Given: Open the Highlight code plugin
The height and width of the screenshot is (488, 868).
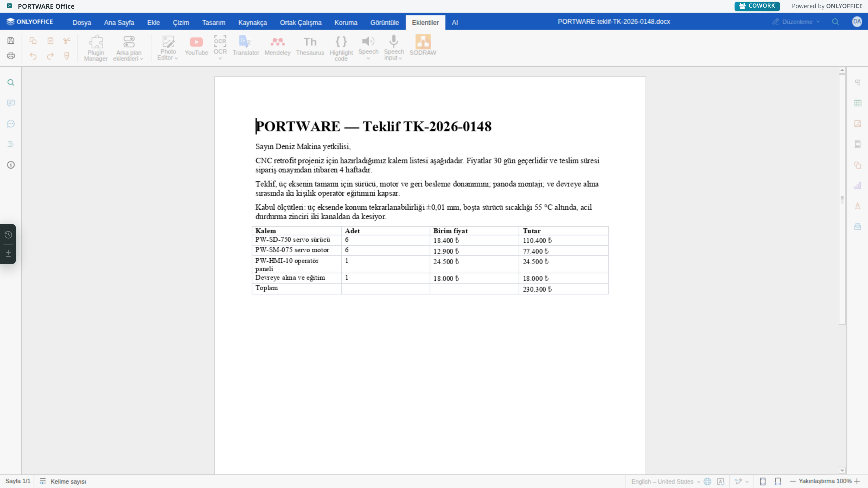Looking at the screenshot, I should (341, 48).
